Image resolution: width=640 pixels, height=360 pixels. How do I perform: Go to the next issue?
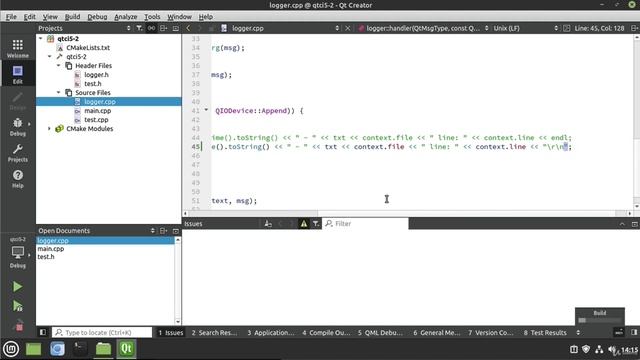pos(291,224)
